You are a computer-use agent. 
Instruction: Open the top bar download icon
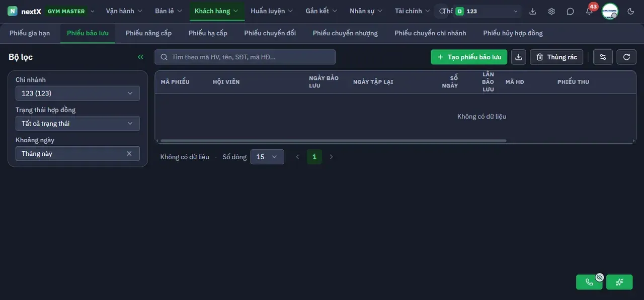click(533, 11)
